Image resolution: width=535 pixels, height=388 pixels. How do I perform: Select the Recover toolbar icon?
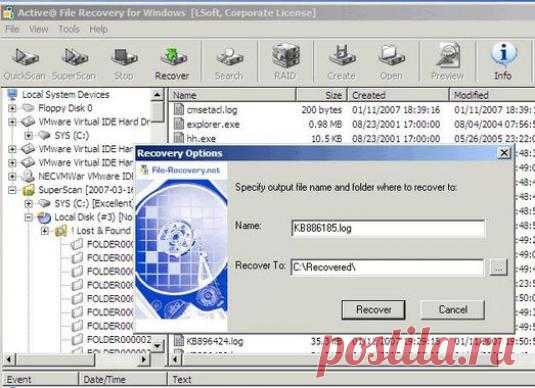(172, 63)
